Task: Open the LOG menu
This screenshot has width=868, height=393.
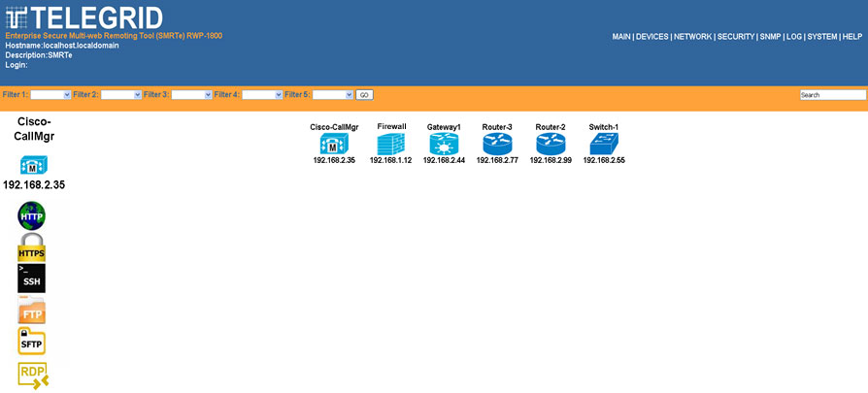Action: point(794,37)
